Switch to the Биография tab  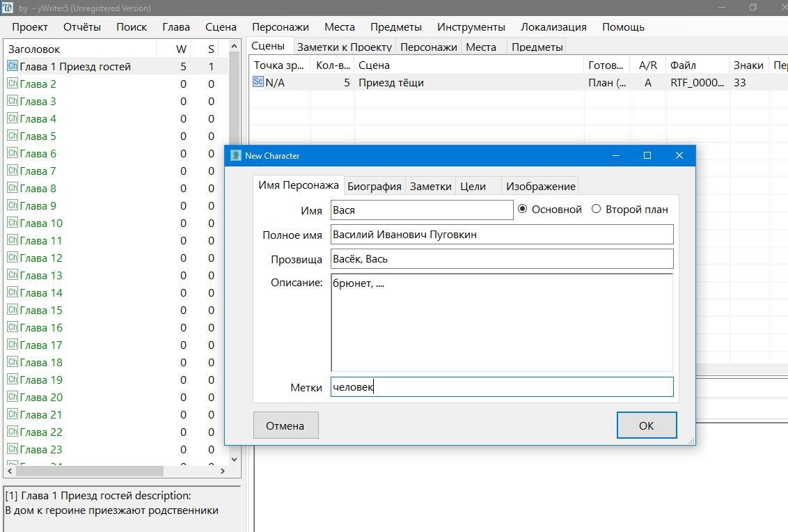[x=374, y=186]
